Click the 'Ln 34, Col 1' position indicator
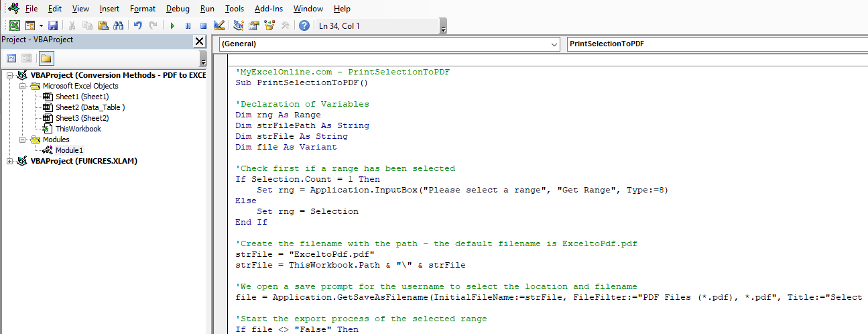The image size is (868, 334). (340, 26)
